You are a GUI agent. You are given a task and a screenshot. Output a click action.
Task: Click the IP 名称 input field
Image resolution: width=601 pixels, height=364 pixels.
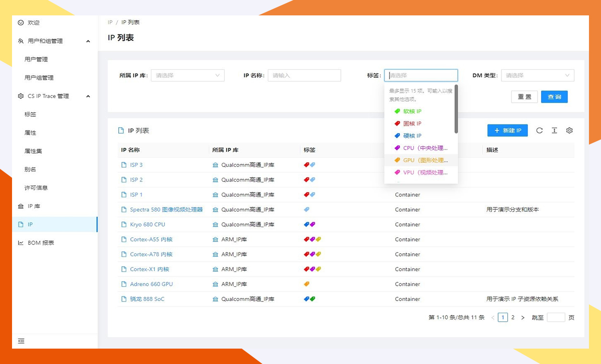click(304, 75)
